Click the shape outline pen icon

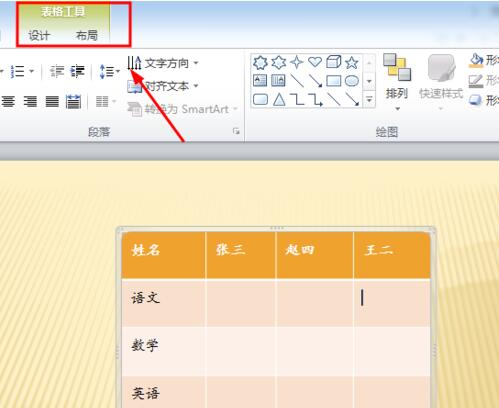tap(476, 81)
